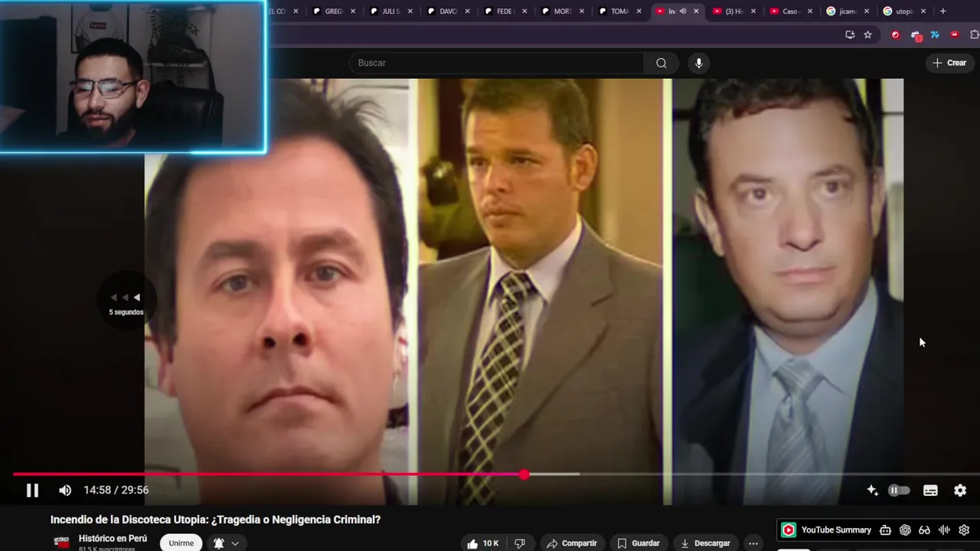Switch to the FEDE browser tab

[505, 11]
